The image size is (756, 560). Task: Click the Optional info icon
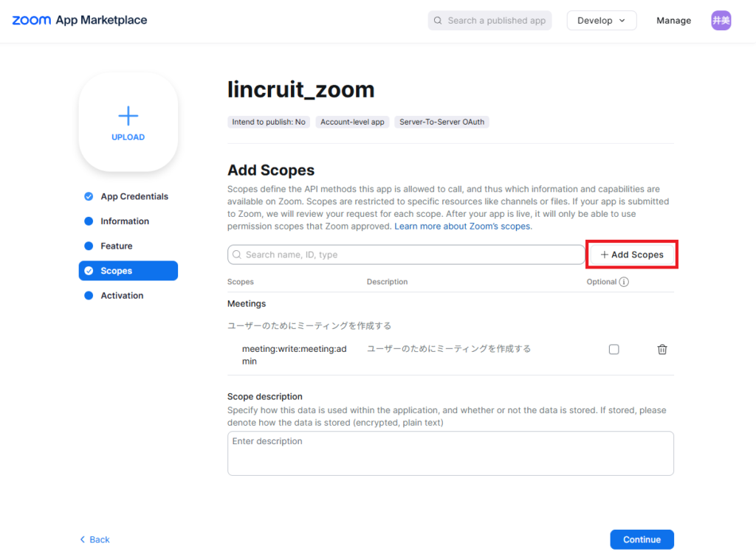624,282
